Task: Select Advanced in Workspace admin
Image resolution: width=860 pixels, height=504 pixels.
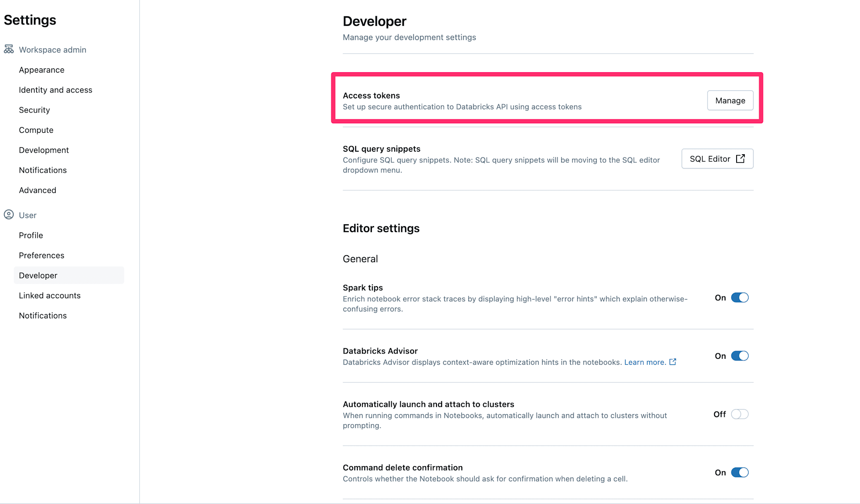Action: tap(37, 190)
